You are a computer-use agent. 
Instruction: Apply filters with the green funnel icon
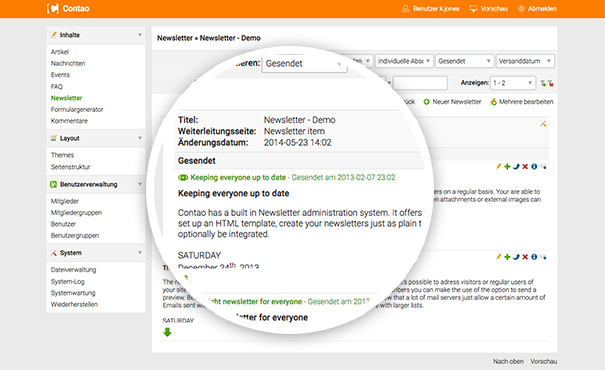click(543, 83)
